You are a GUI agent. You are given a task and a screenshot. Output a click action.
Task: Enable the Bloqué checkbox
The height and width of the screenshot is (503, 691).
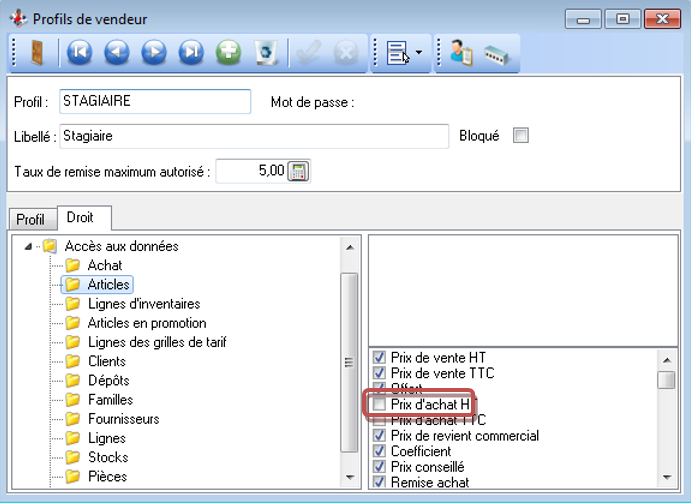click(520, 136)
